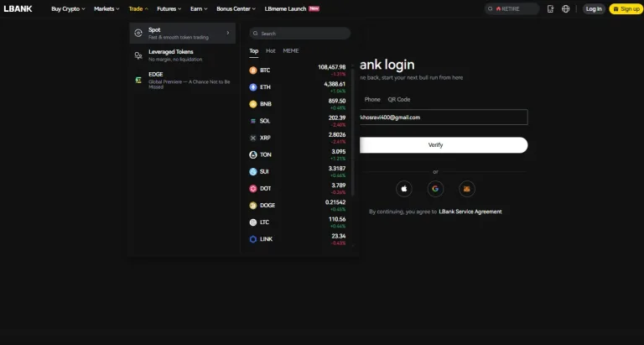Open the EDGE Global Premiere entry
The width and height of the screenshot is (644, 345).
click(182, 81)
